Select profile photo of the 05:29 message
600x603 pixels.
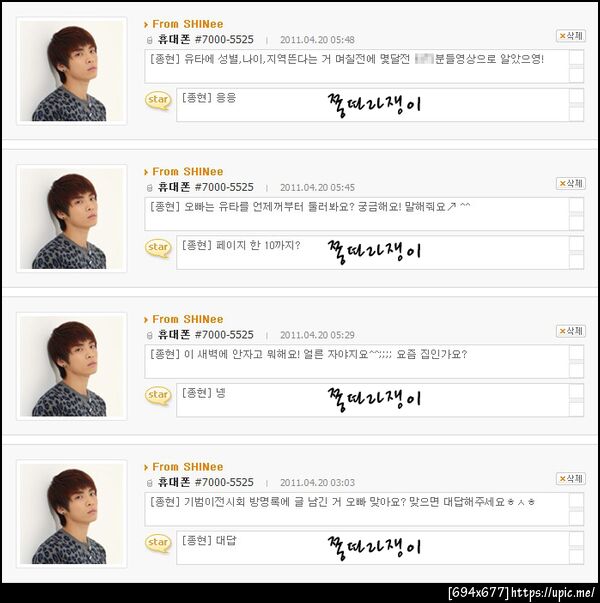72,366
